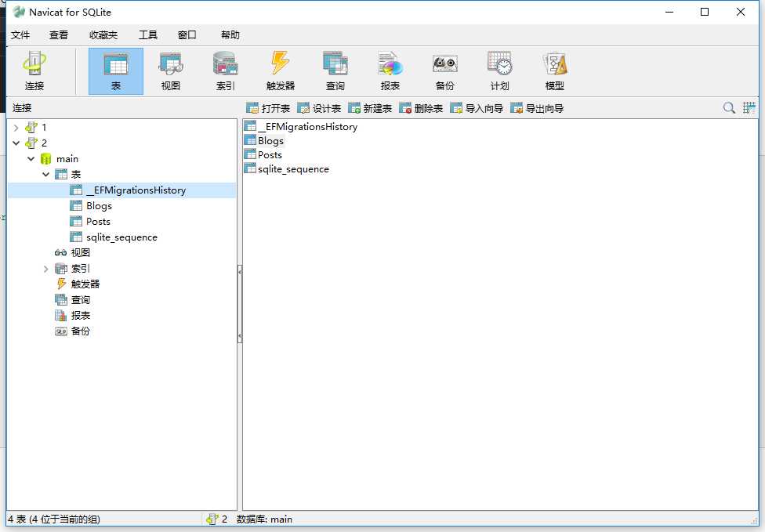
Task: Open the 工具 menu
Action: (x=148, y=35)
